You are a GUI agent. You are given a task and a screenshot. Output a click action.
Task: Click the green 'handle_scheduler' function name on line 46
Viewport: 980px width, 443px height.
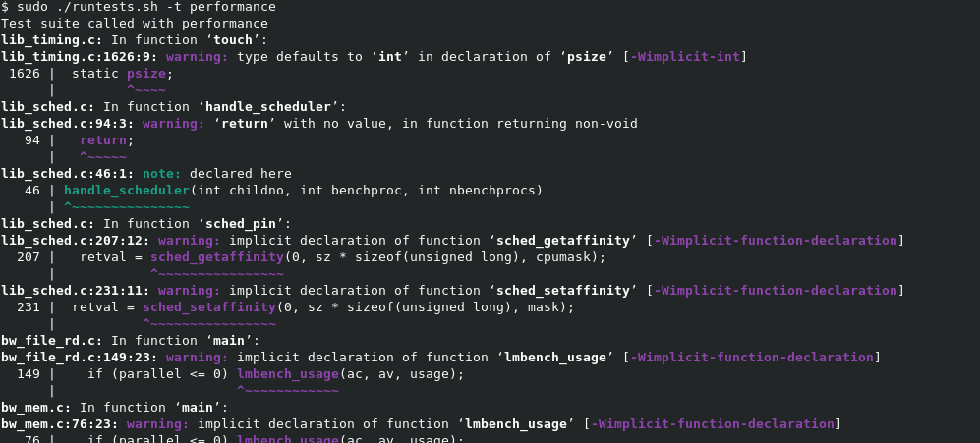[x=127, y=190]
